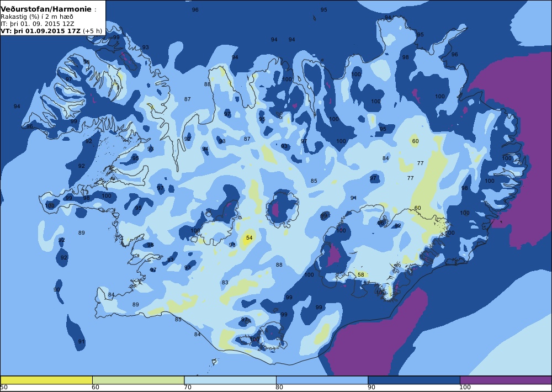Click the pale blue 70–80 legend band

[x=230, y=380]
